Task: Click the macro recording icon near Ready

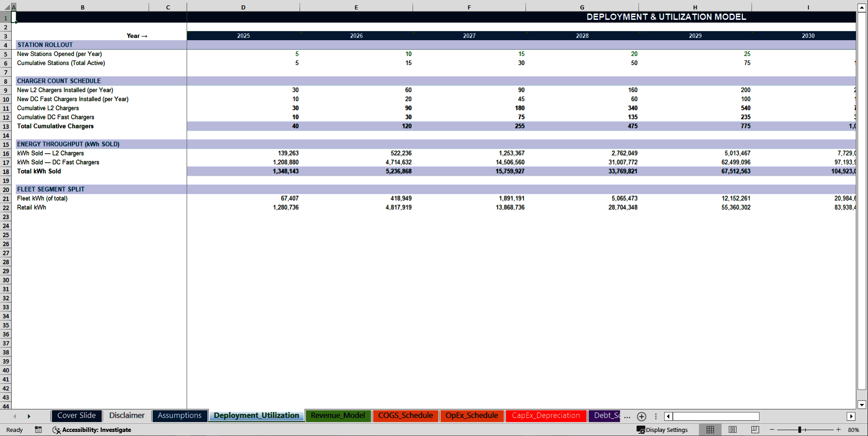Action: tap(38, 430)
